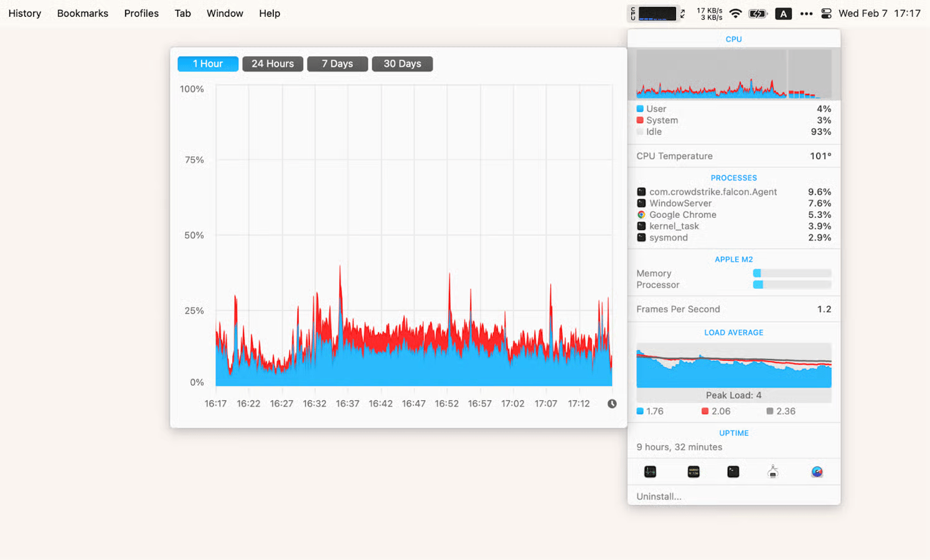
Task: Launch Console from the panel footer icons
Action: (693, 472)
